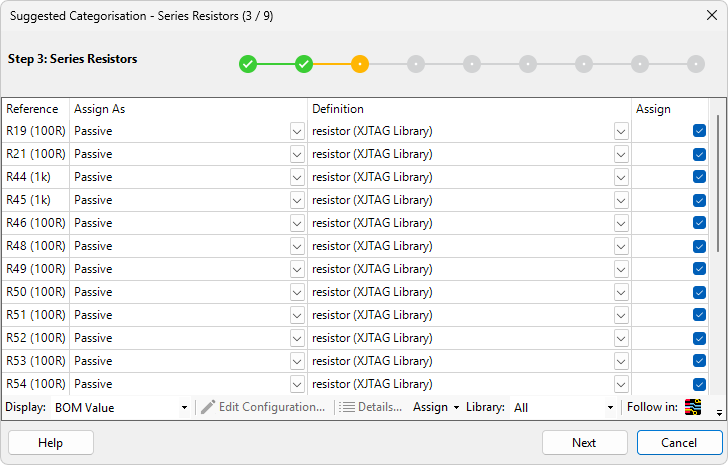The height and width of the screenshot is (465, 728).
Task: Click the current orange step 3 indicator
Action: [360, 64]
